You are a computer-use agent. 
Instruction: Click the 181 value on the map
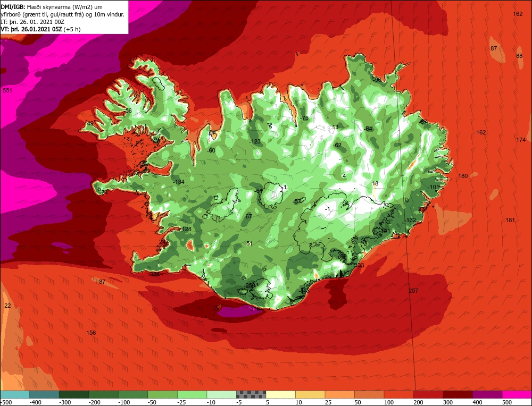pos(510,221)
